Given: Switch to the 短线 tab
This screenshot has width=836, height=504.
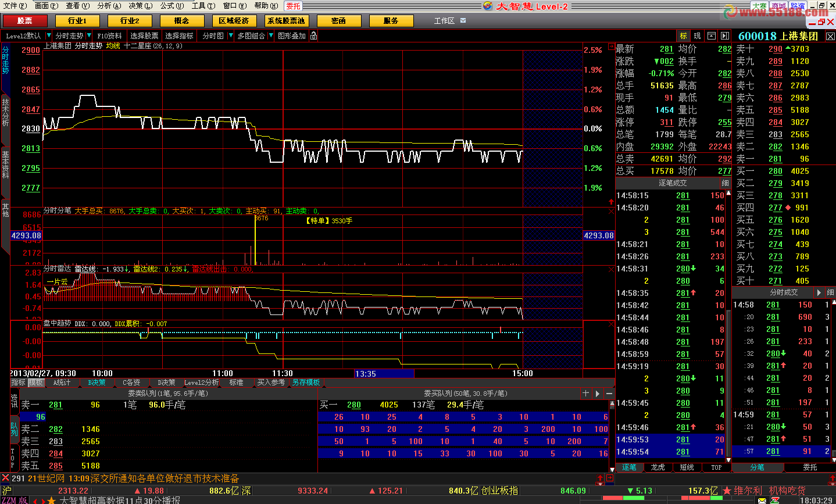Looking at the screenshot, I should pos(687,467).
